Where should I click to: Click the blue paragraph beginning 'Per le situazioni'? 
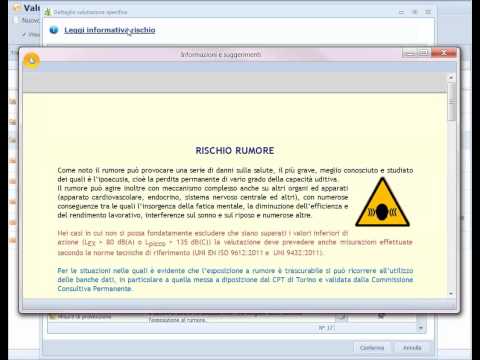point(235,279)
